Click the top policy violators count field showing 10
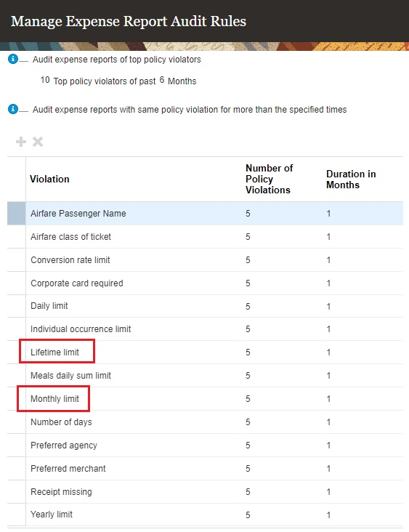Viewport: 409px width, 532px height. [45, 80]
